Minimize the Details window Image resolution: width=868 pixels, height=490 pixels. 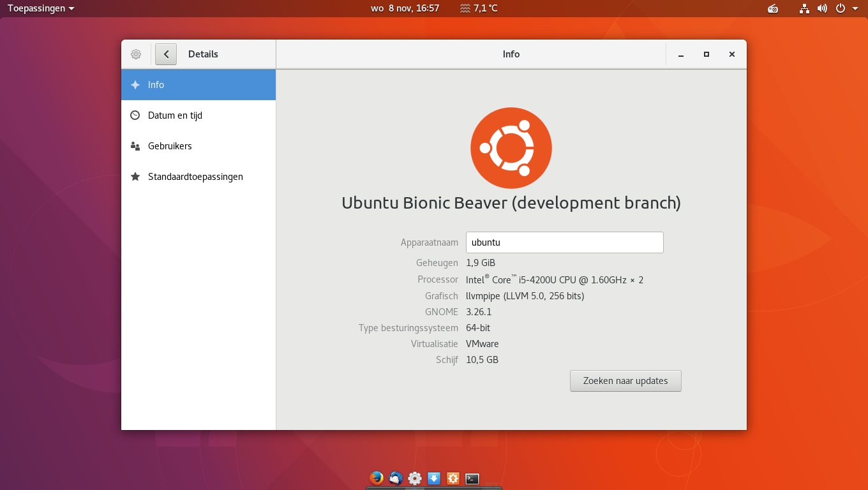681,54
